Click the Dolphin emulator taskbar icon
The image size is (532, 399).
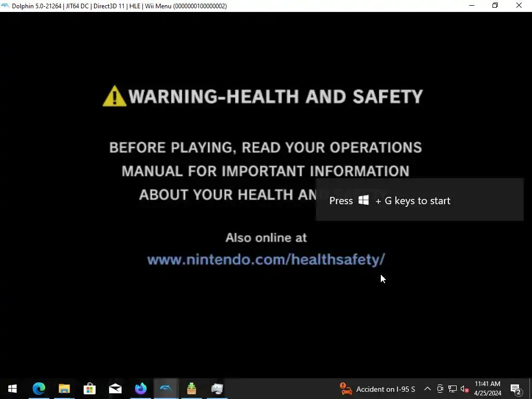(166, 389)
